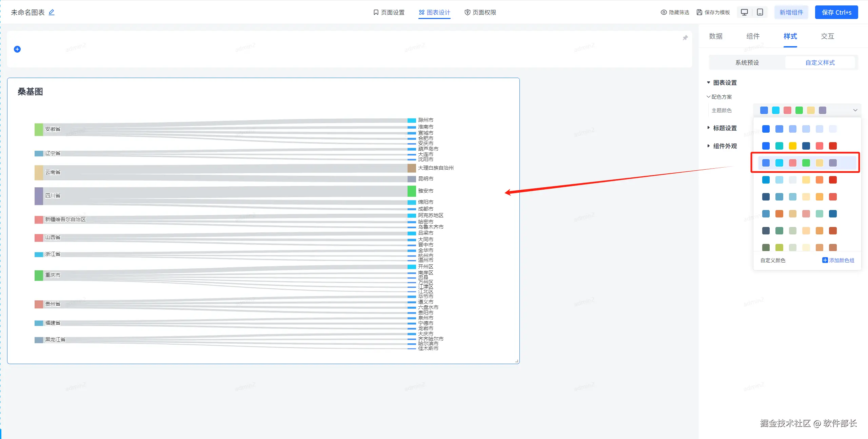The image size is (868, 439).
Task: Toggle 隐藏筛选 eye visibility option
Action: (664, 12)
